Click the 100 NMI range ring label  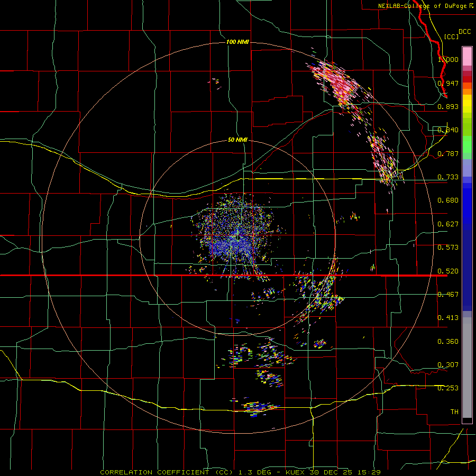pyautogui.click(x=237, y=42)
